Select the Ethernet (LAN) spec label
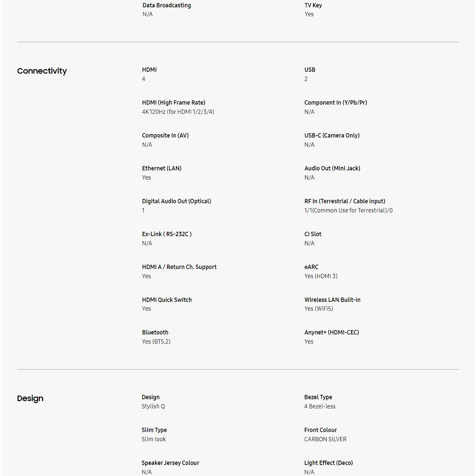476x476 pixels. coord(162,168)
